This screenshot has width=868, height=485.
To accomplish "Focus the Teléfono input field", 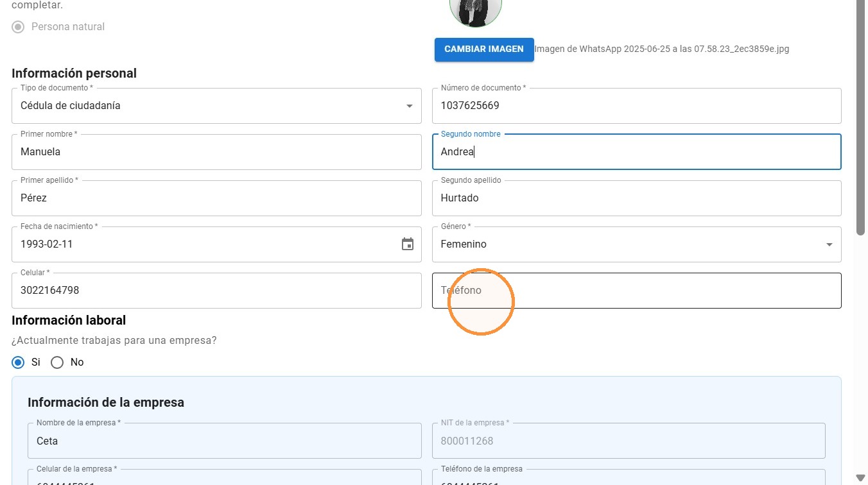I will (x=636, y=291).
